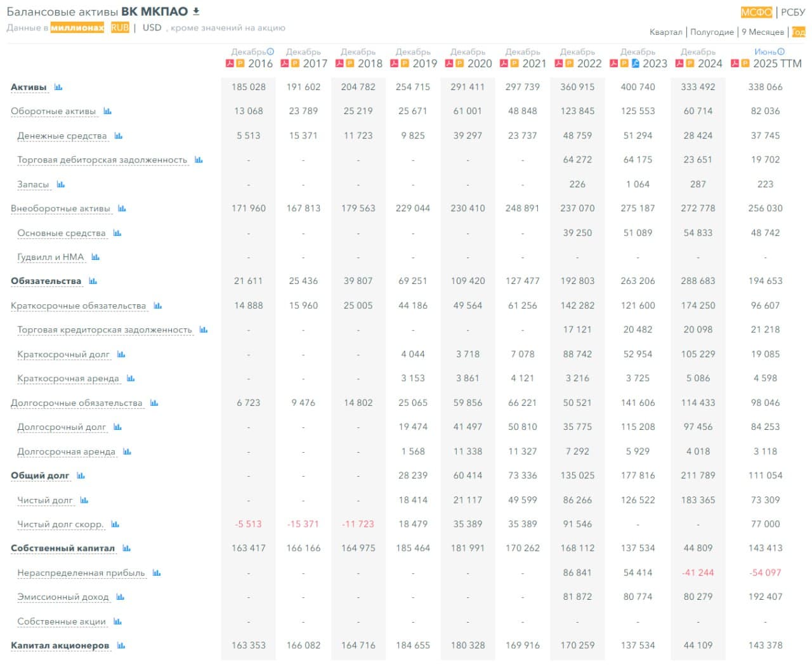Open the chart icon next to Активы

click(58, 87)
